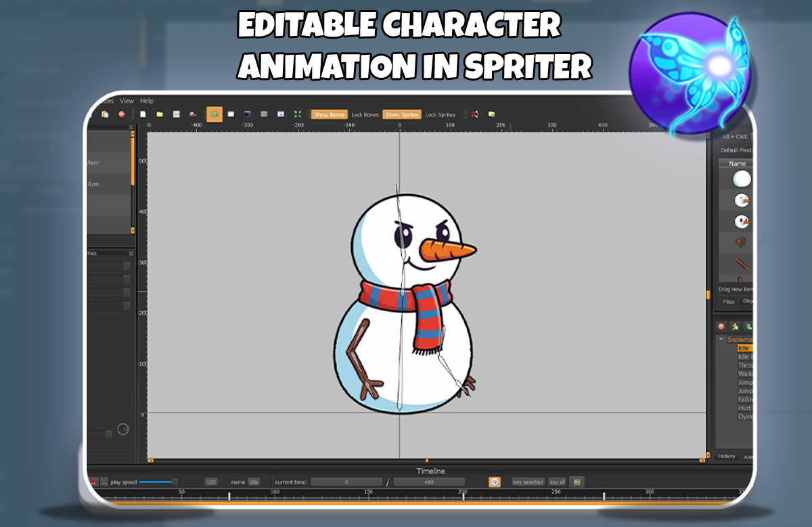This screenshot has height=527, width=812.
Task: Toggle Show Bones off
Action: 330,114
